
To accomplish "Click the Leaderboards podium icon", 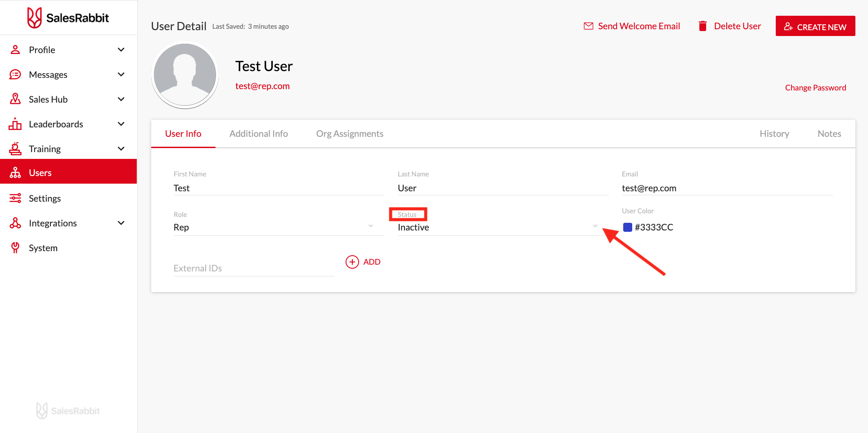I will tap(15, 124).
